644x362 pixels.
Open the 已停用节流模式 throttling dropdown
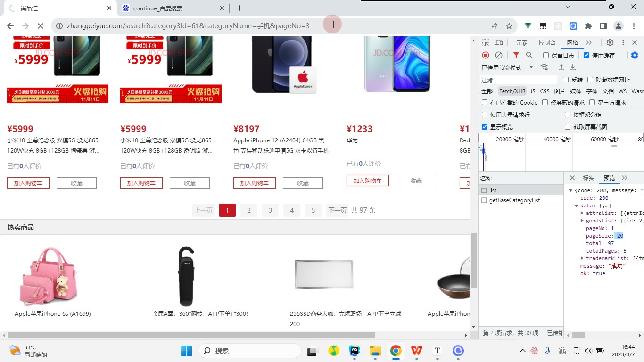[508, 67]
